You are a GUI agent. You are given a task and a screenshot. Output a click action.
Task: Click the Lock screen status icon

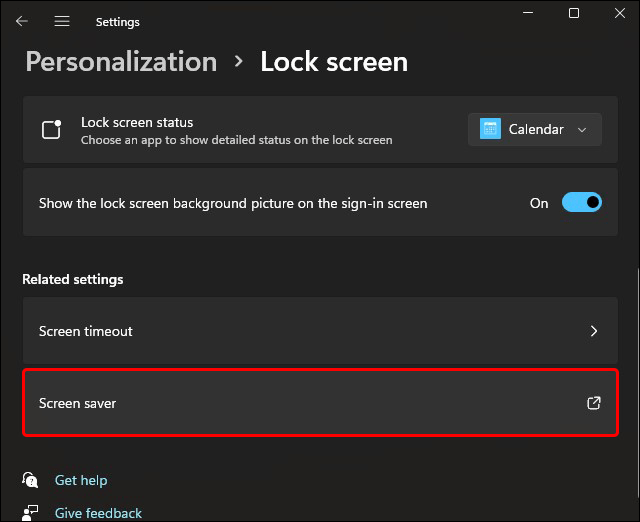[51, 130]
